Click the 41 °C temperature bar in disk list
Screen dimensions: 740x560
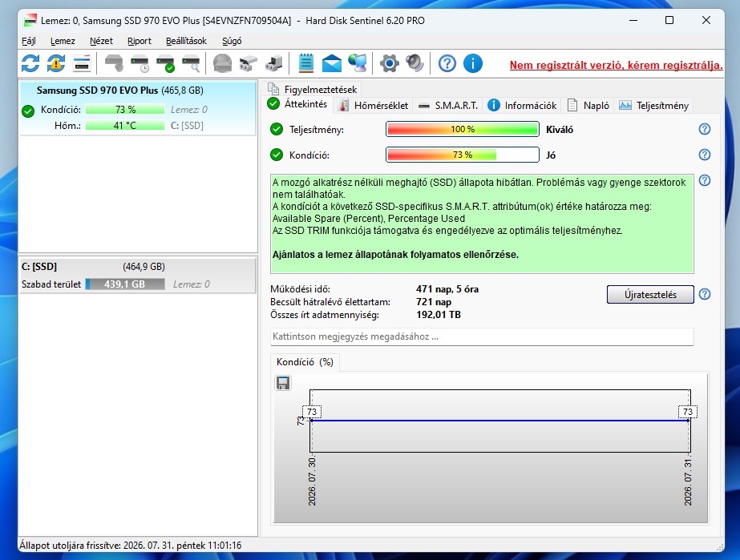(125, 126)
